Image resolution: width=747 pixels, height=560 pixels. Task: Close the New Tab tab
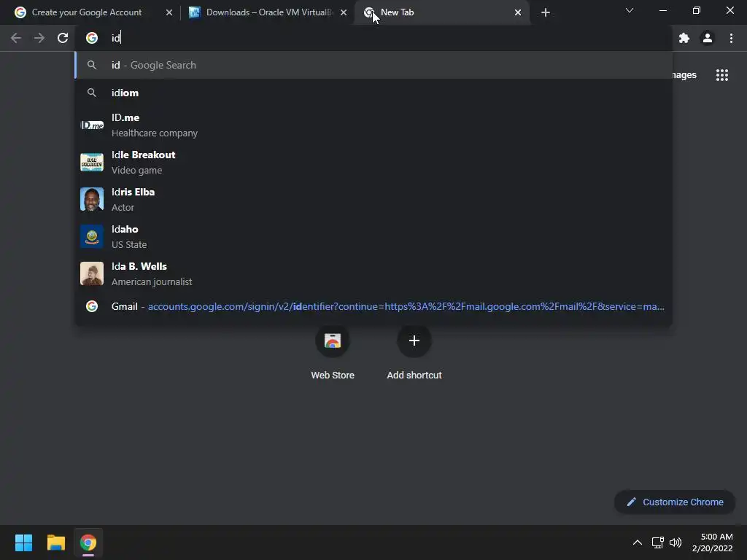pos(518,12)
